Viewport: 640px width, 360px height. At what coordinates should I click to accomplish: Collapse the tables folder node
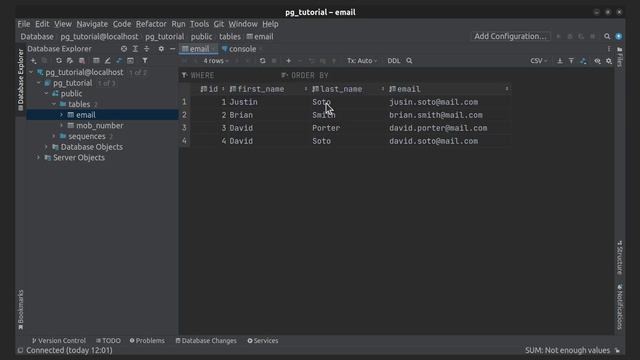tap(54, 104)
